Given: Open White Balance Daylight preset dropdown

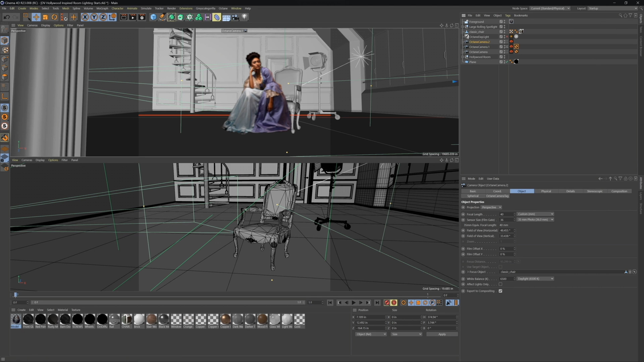Looking at the screenshot, I should click(535, 279).
